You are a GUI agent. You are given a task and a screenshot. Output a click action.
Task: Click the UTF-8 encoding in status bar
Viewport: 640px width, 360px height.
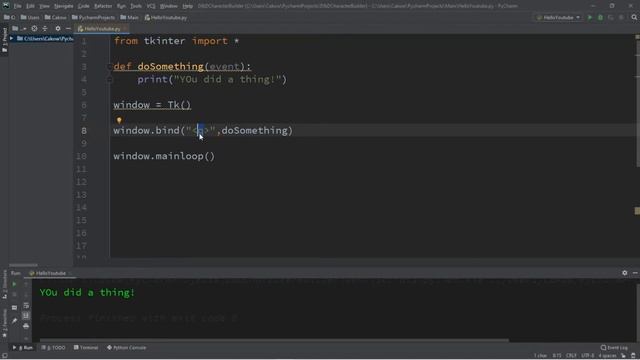pos(588,356)
